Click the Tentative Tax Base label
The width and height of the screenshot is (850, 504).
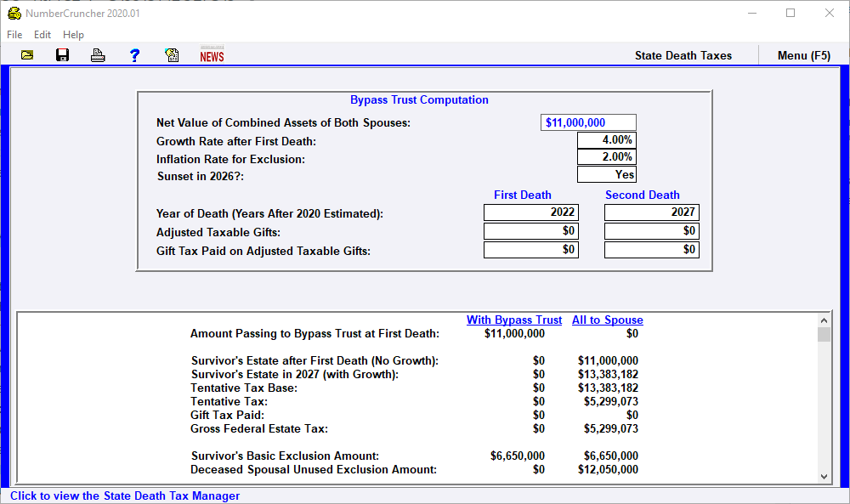click(244, 388)
